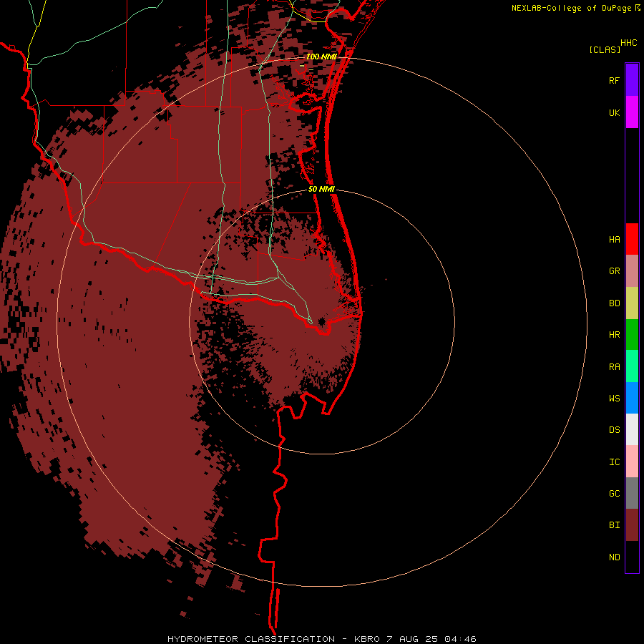This screenshot has width=644, height=644.
Task: Click the GC legend label
Action: pos(614,494)
